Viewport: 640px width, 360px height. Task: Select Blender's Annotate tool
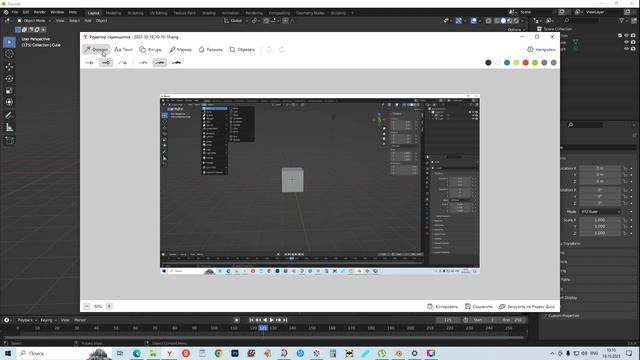point(9,116)
